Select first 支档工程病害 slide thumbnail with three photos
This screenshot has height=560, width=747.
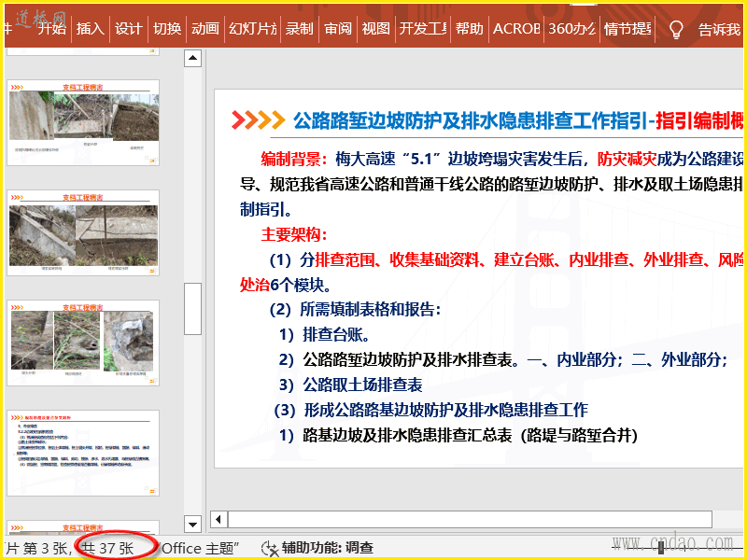(83, 123)
